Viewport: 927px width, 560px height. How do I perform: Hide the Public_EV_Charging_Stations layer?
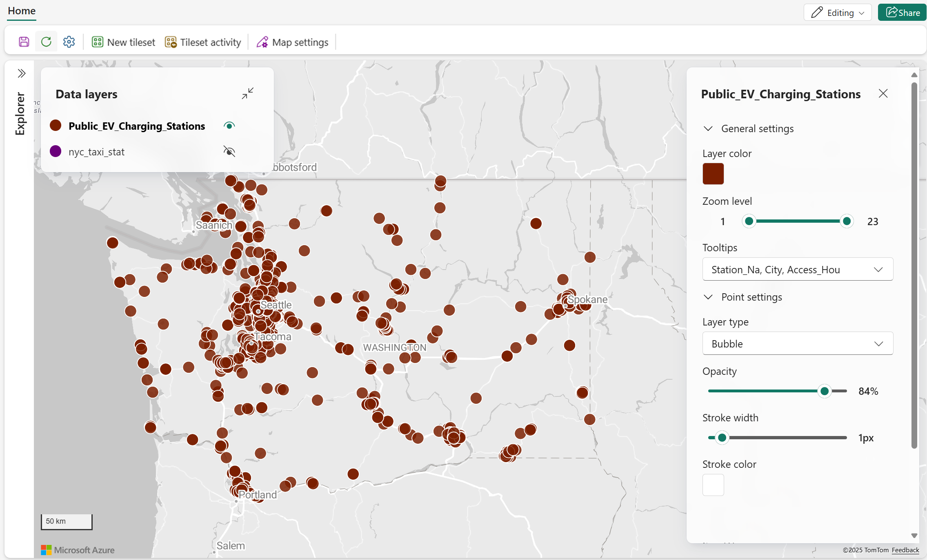[x=229, y=126]
